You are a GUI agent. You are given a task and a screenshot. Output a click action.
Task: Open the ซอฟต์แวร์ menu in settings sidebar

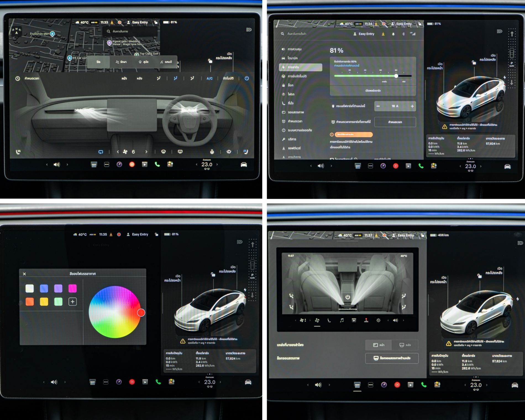tap(294, 148)
